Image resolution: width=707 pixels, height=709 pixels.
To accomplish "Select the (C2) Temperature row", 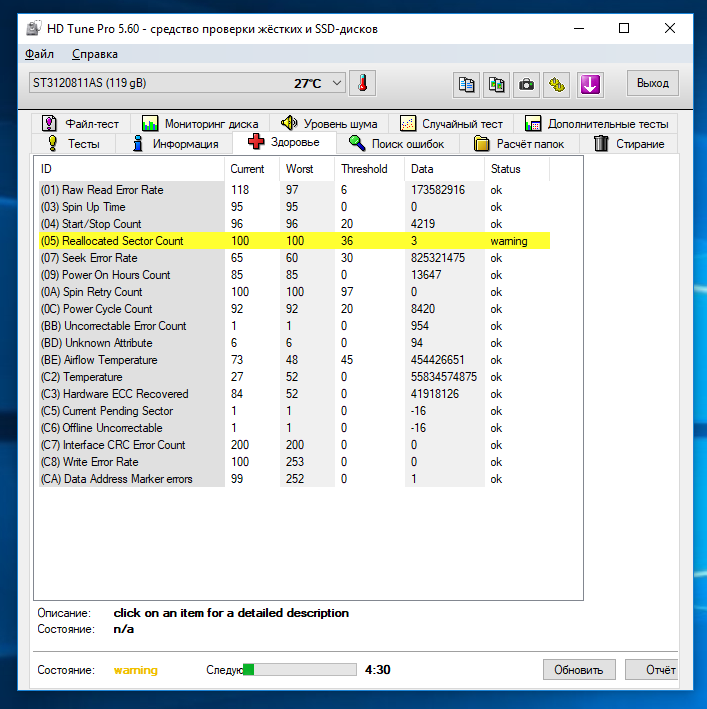I will [x=294, y=377].
